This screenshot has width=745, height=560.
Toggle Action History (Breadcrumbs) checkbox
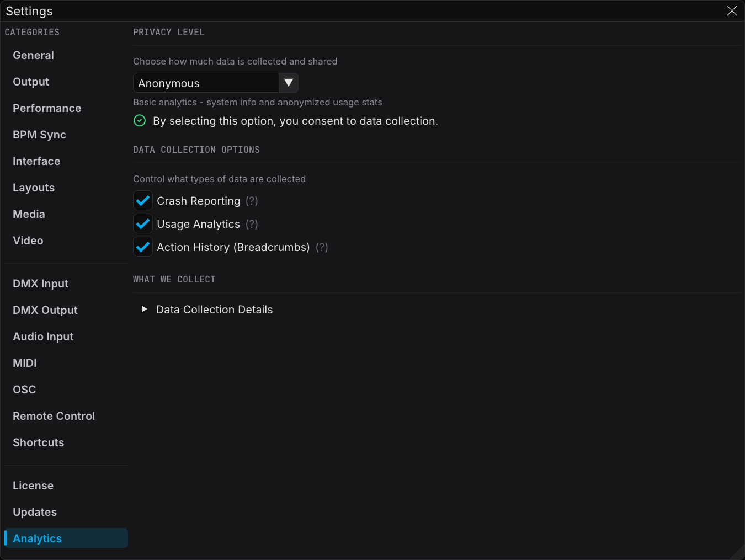click(x=143, y=247)
